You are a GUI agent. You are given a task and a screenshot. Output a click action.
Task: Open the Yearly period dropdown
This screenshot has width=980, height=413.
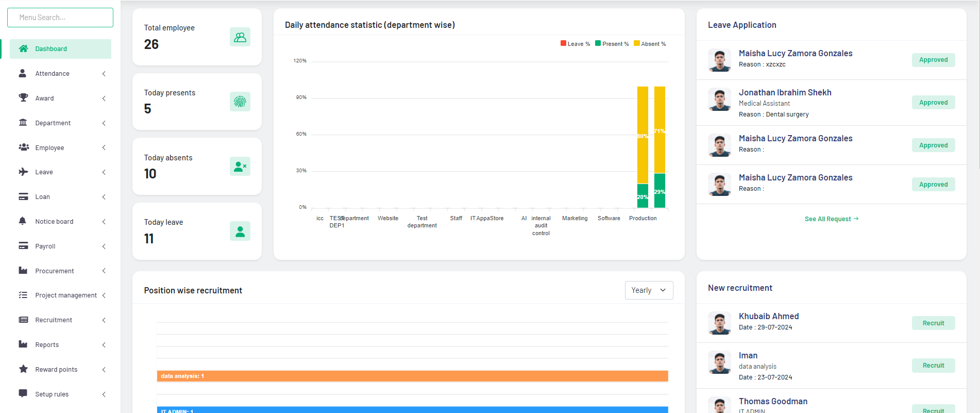(x=648, y=290)
